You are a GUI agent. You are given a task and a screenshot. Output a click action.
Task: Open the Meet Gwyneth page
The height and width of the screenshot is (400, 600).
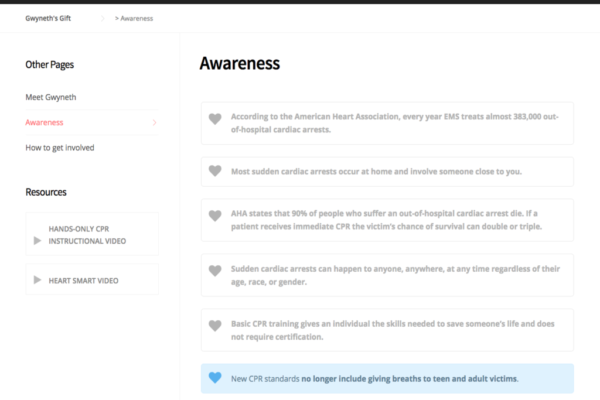[x=51, y=97]
